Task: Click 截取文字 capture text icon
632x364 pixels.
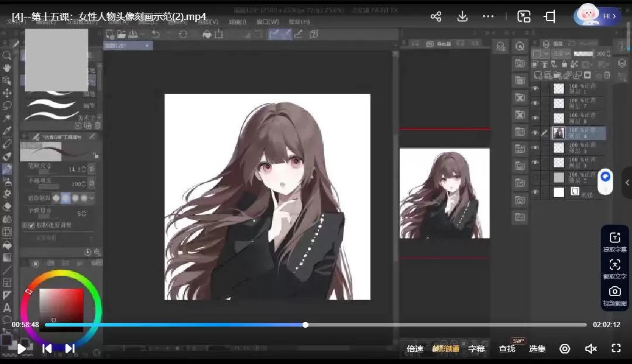Action: coord(614,269)
